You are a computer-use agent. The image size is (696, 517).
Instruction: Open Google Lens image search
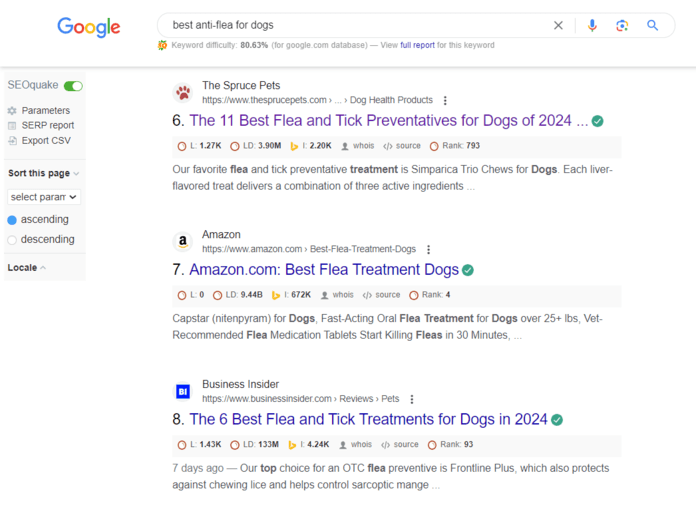(x=622, y=25)
